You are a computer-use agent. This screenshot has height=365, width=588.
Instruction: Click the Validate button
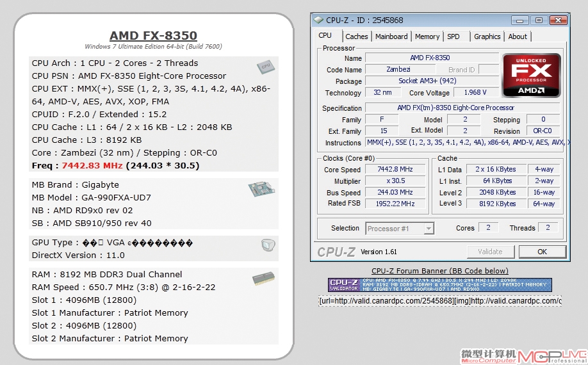[490, 252]
